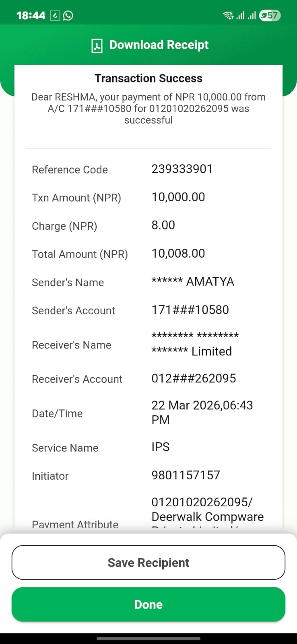Tap the IPS service name value
Image resolution: width=297 pixels, height=644 pixels.
(x=161, y=447)
